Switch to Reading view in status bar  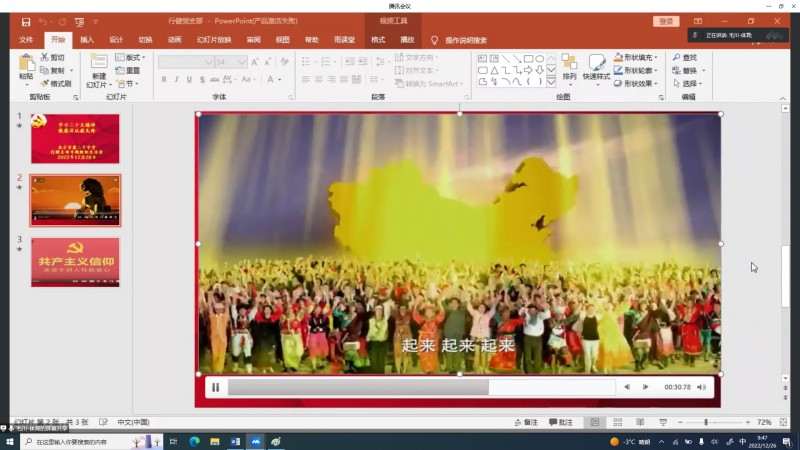(640, 422)
